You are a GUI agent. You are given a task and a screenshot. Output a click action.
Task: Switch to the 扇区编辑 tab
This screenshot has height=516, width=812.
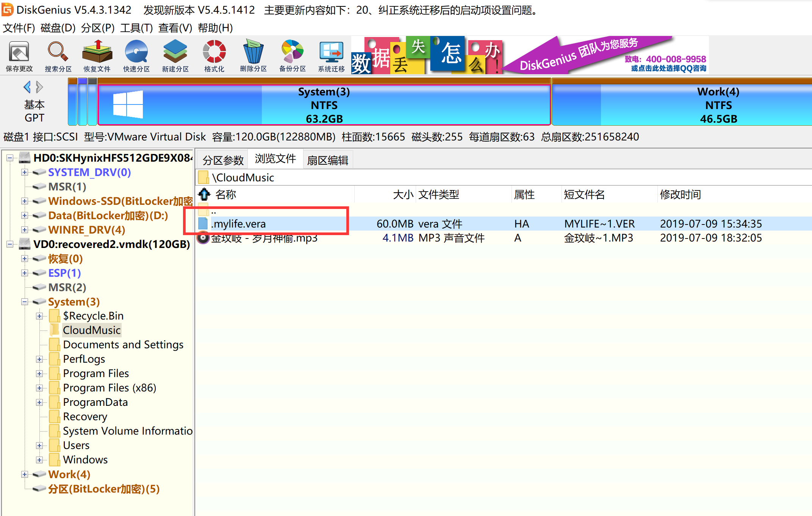(327, 160)
